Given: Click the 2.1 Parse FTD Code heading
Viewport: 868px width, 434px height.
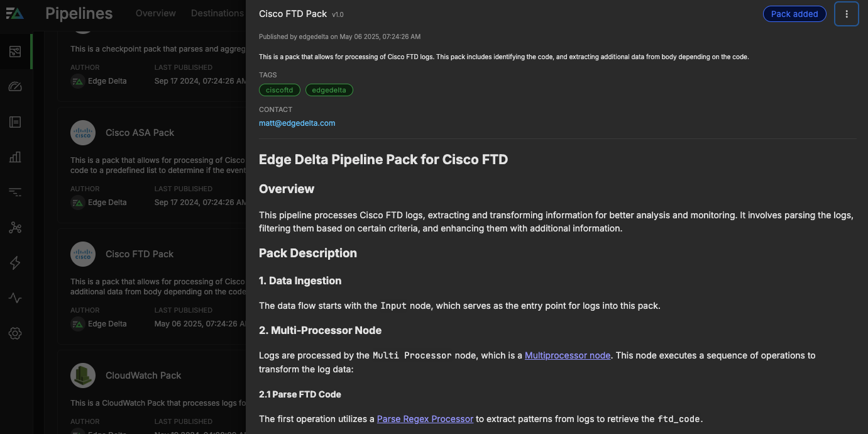Looking at the screenshot, I should click(x=300, y=395).
